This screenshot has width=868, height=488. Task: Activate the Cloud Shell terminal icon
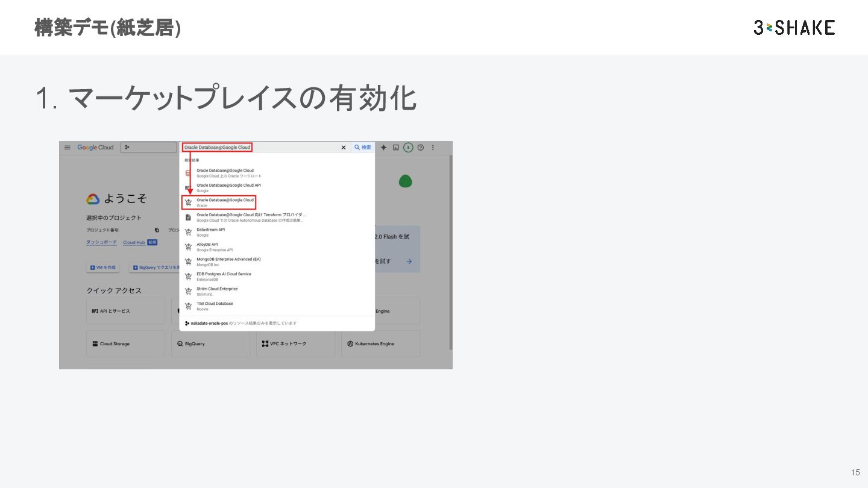[x=396, y=148]
